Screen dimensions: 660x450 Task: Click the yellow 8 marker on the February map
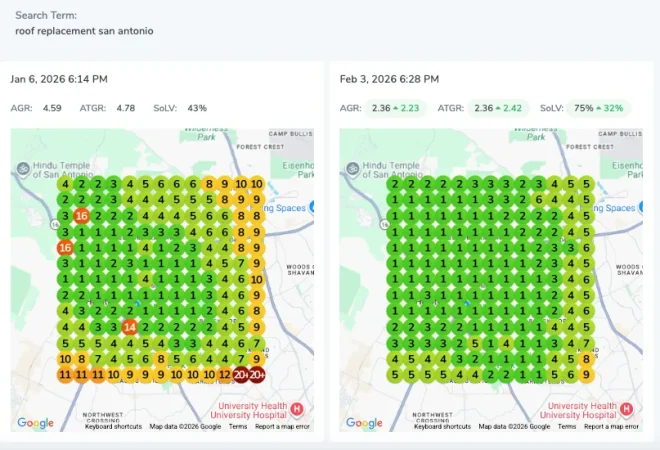(x=586, y=359)
